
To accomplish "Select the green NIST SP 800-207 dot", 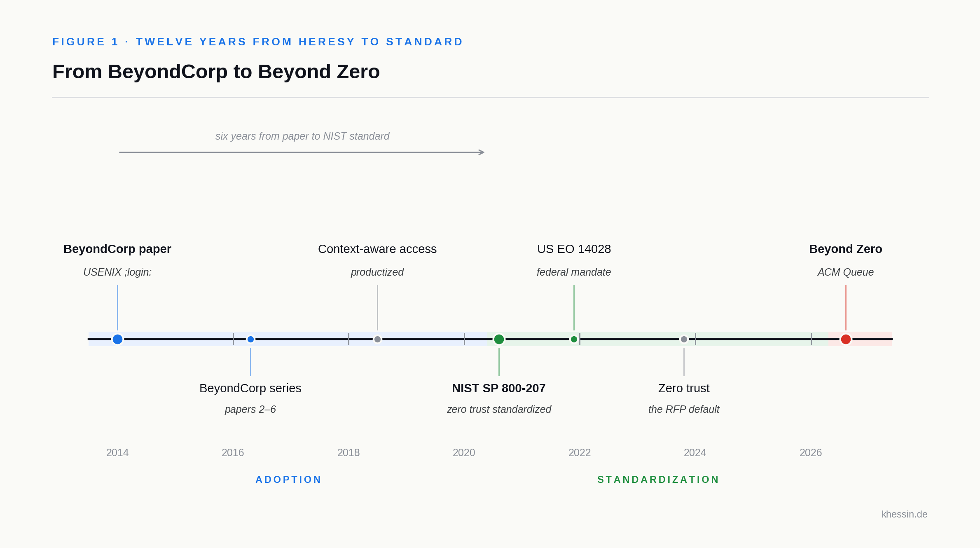I will (x=499, y=339).
